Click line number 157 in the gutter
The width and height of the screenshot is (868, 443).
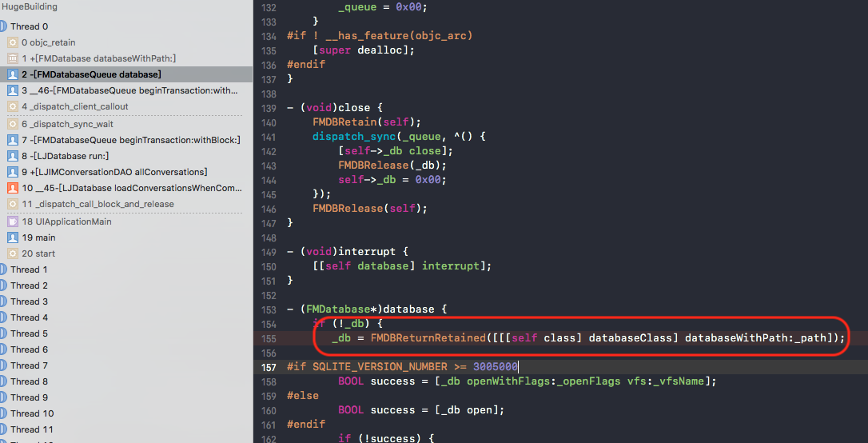click(x=269, y=367)
